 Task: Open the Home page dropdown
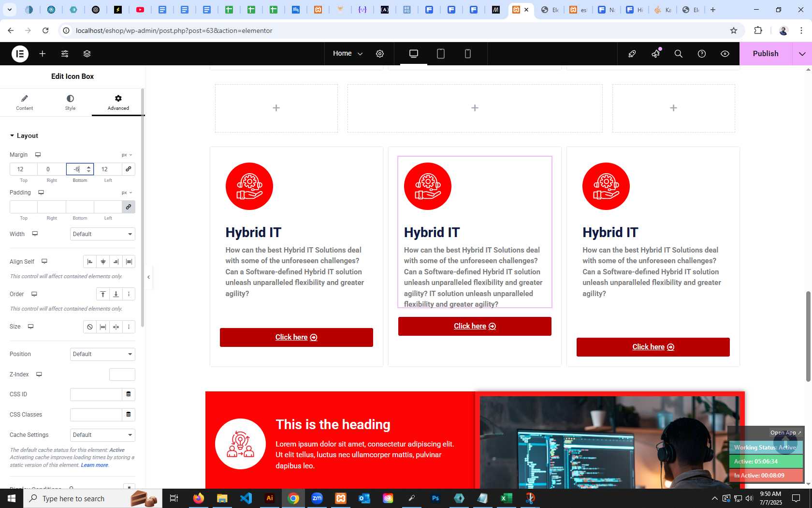point(348,54)
